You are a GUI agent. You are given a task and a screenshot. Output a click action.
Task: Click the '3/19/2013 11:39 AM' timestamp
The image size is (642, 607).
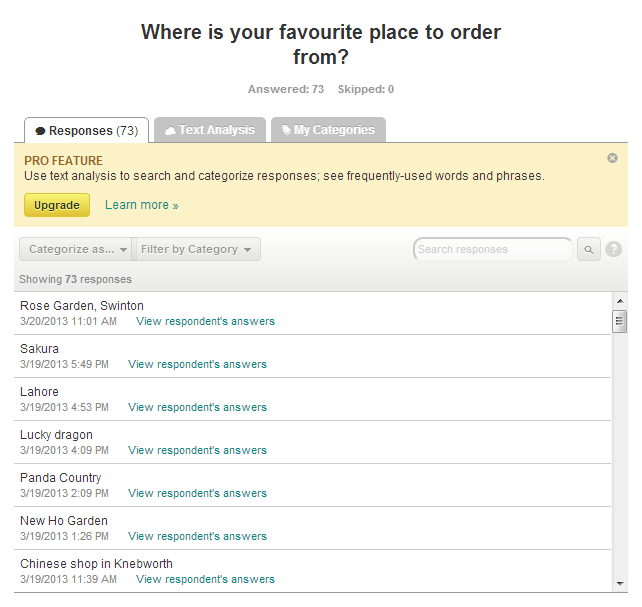[68, 579]
